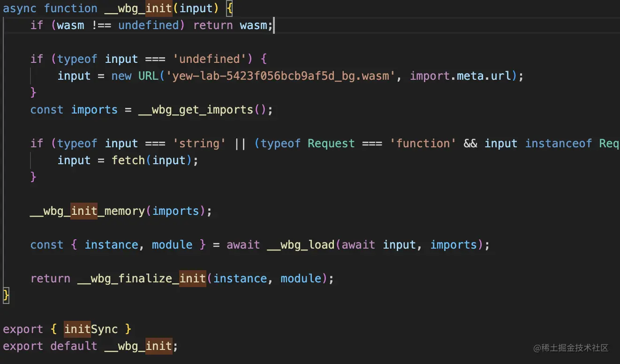Image resolution: width=620 pixels, height=364 pixels.
Task: Select "__wbg_init" in the export default line
Action: [138, 346]
